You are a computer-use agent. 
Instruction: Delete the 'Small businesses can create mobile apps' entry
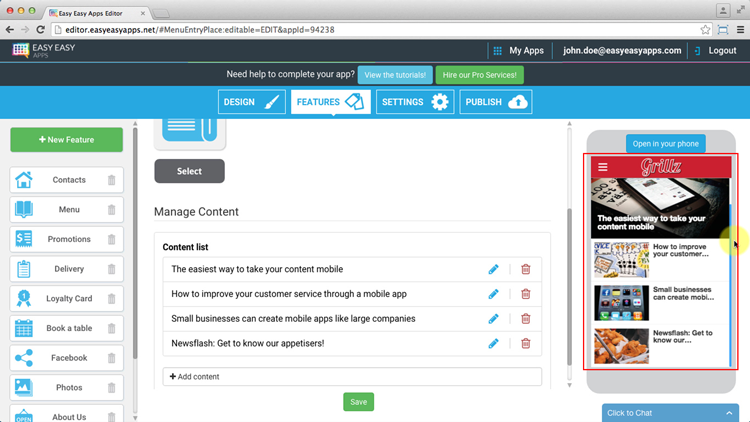pos(526,319)
